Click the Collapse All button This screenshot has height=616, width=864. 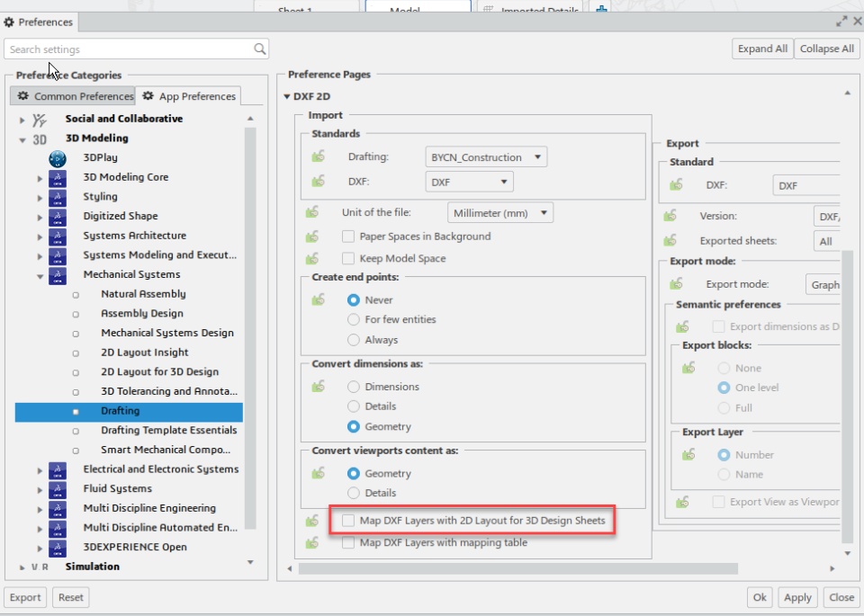(826, 49)
